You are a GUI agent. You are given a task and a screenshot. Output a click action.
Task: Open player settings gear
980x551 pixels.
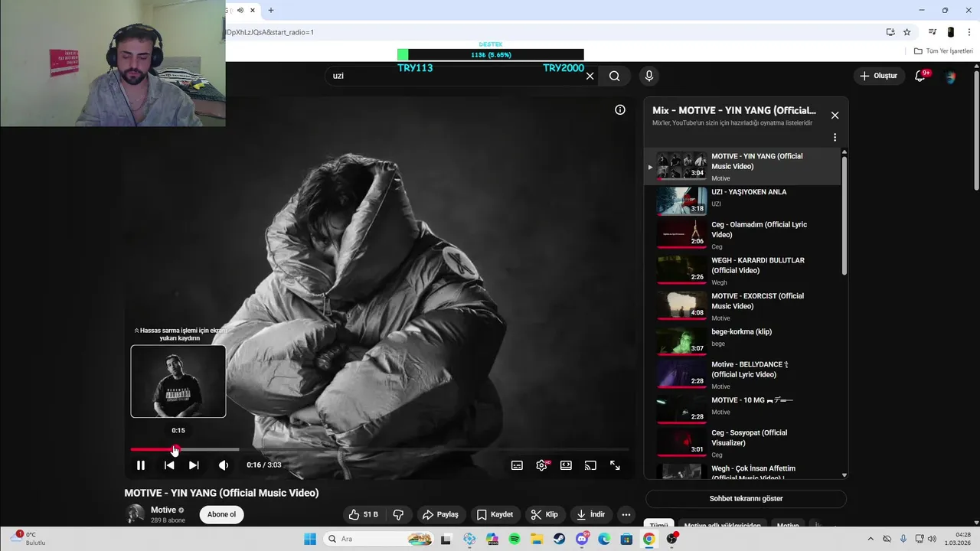(542, 465)
